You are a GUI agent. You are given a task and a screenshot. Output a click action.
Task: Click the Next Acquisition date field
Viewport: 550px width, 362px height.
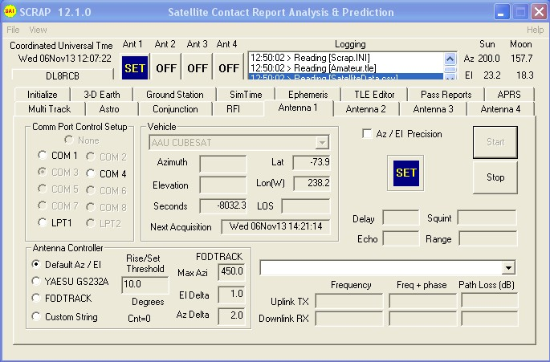(x=275, y=227)
